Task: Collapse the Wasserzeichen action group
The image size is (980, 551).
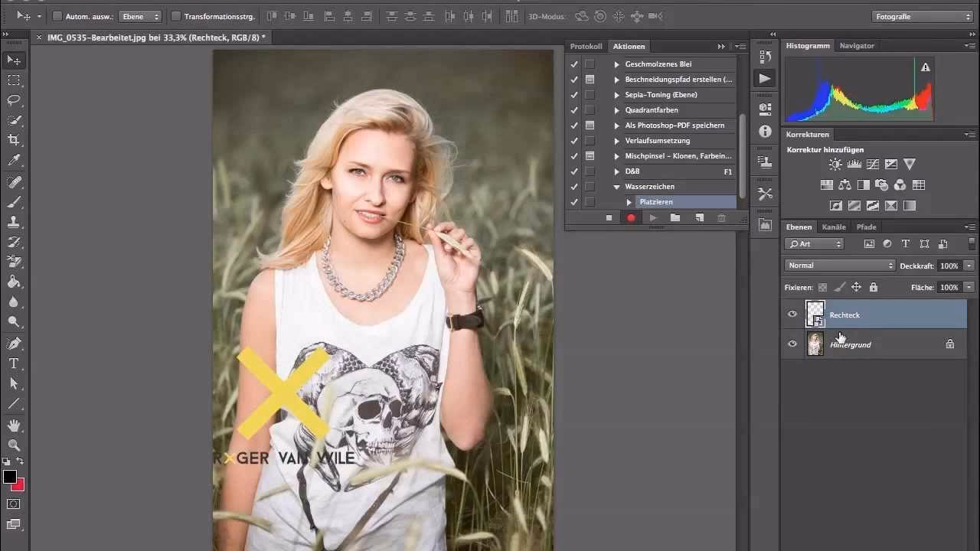Action: tap(616, 186)
